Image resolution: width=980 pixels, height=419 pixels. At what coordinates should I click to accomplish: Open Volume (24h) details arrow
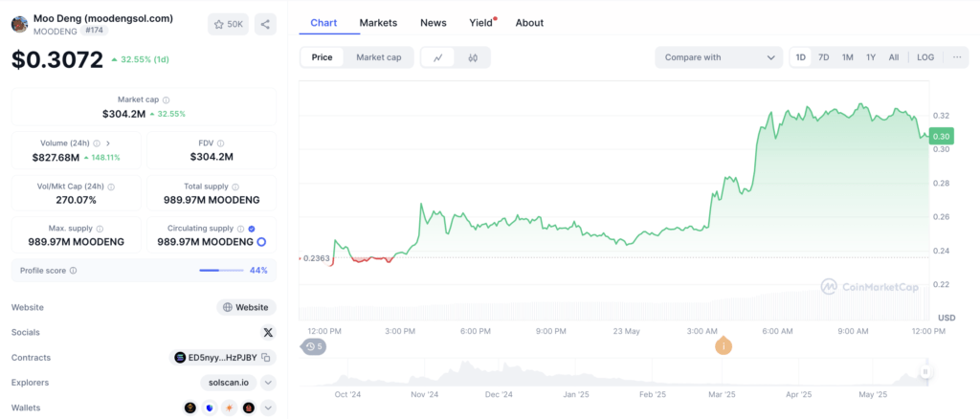(x=108, y=143)
